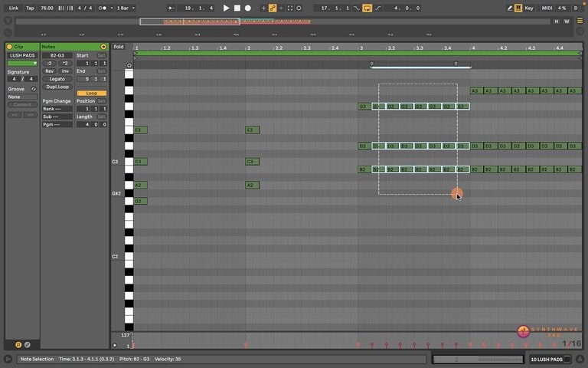Click the Clip activator circle
This screenshot has width=588, height=368.
pos(9,47)
